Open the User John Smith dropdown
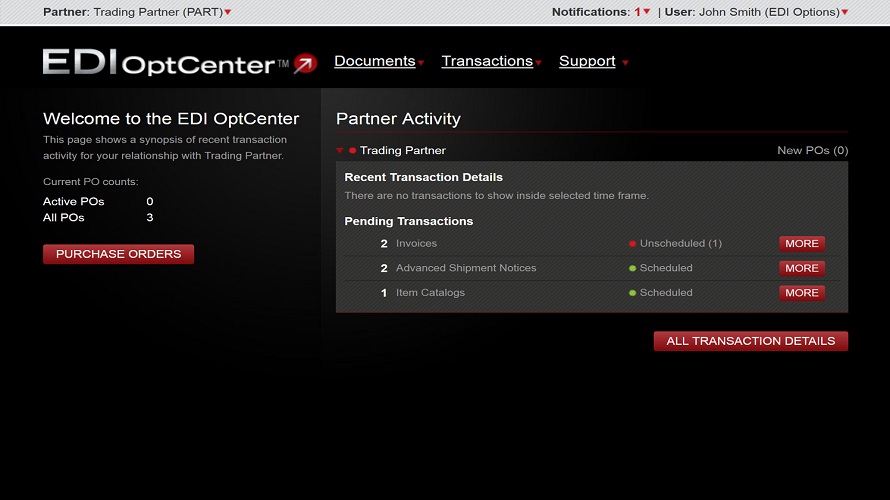 tap(845, 12)
